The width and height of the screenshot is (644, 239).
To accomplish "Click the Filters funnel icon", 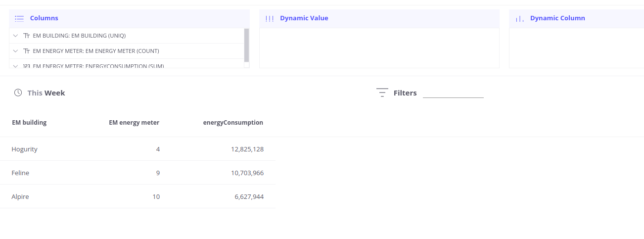I will pos(382,93).
